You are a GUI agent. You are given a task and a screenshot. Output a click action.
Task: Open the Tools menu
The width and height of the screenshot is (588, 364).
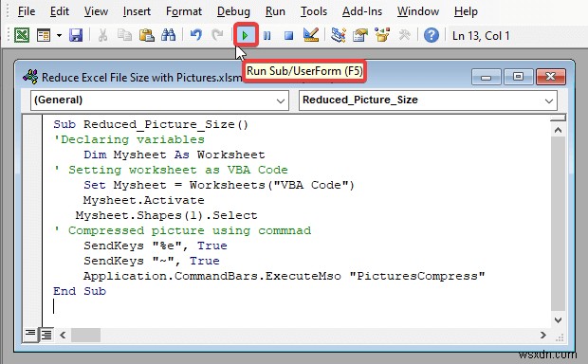tap(314, 11)
